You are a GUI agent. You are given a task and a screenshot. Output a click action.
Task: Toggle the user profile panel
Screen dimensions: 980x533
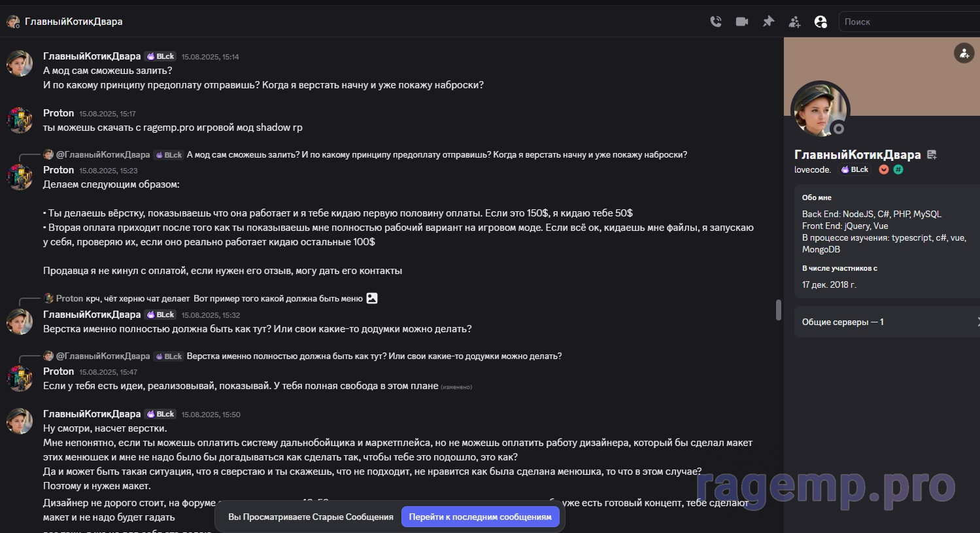pos(820,22)
